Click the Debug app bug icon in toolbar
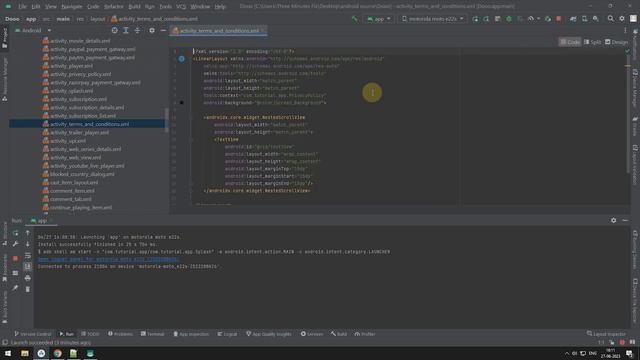 [x=509, y=19]
